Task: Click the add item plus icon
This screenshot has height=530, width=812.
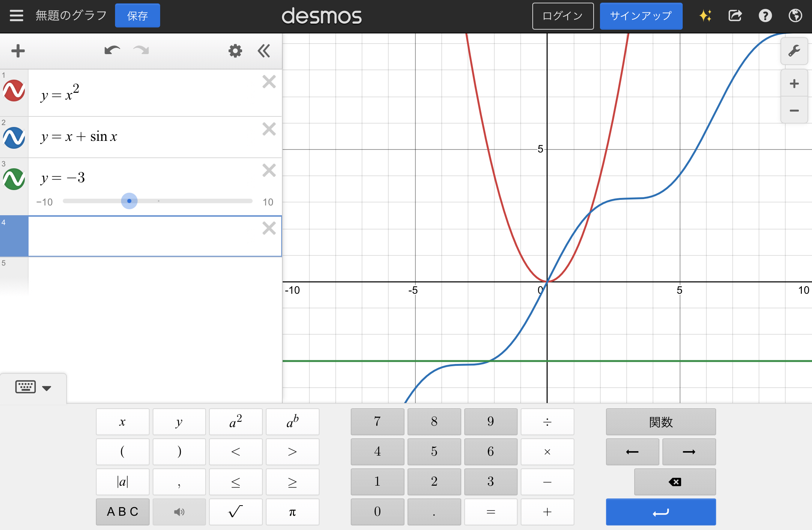Action: (18, 51)
